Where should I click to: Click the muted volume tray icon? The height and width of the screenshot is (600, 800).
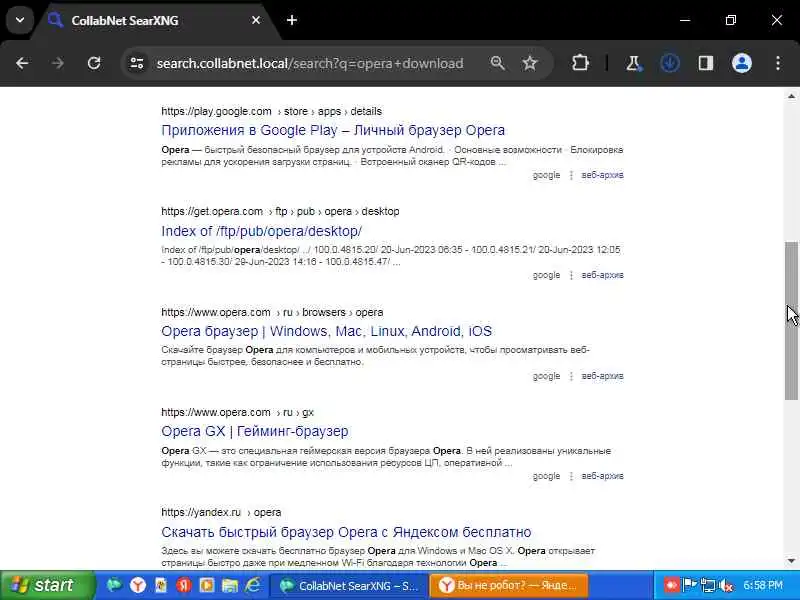tap(727, 585)
